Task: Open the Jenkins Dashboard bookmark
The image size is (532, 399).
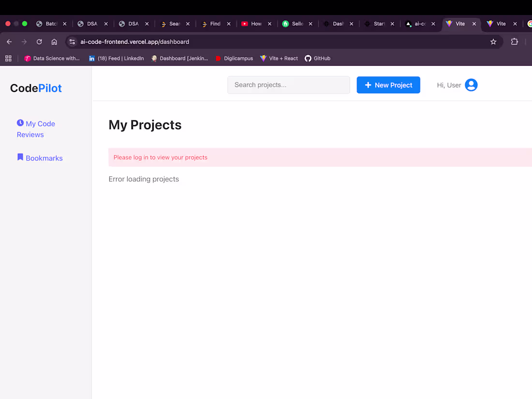Action: click(x=180, y=58)
